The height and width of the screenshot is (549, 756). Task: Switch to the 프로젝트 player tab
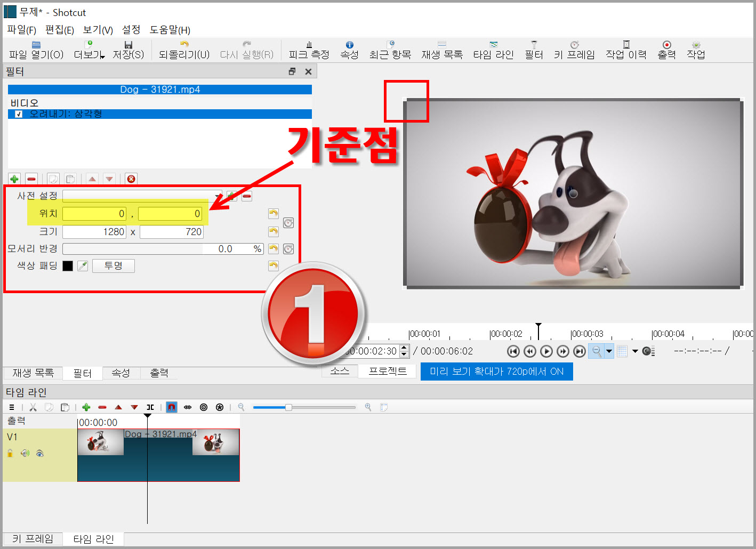[x=388, y=372]
